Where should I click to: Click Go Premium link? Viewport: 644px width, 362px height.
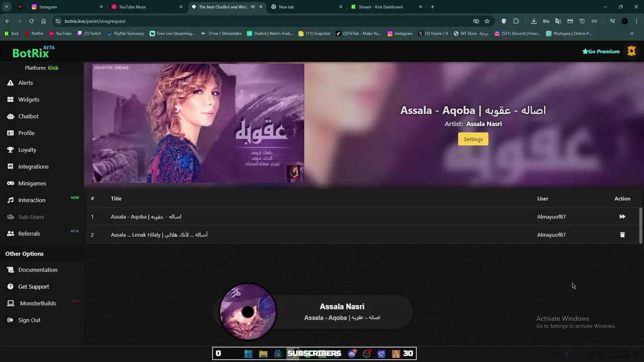click(x=601, y=51)
